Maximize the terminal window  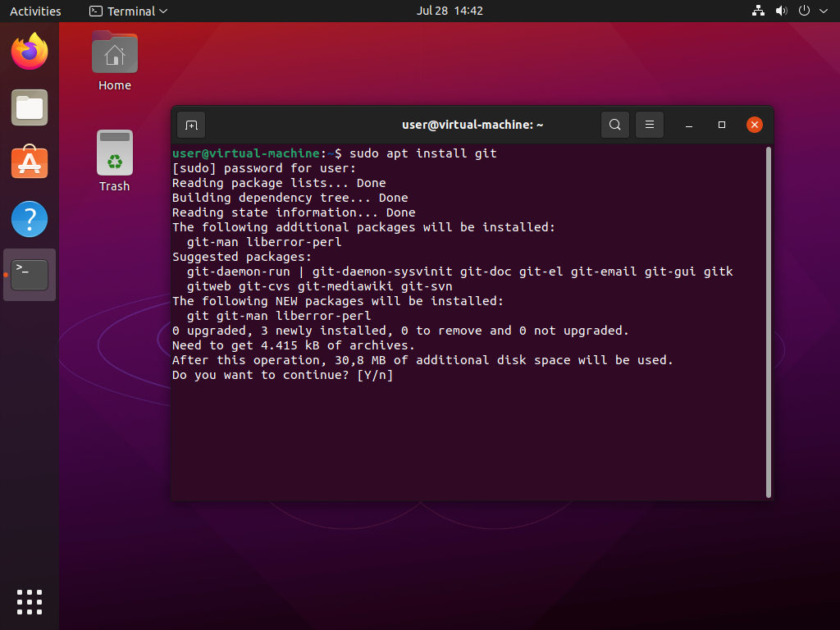coord(722,125)
